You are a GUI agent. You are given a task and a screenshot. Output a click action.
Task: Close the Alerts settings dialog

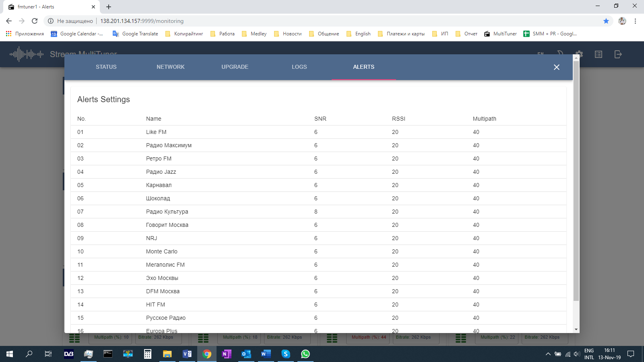[556, 67]
